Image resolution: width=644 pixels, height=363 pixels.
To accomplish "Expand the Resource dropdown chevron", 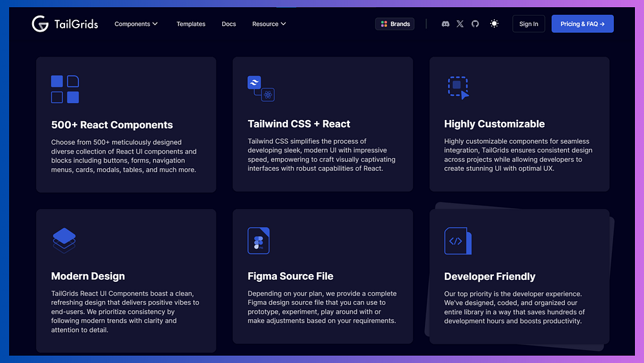I will pyautogui.click(x=283, y=24).
